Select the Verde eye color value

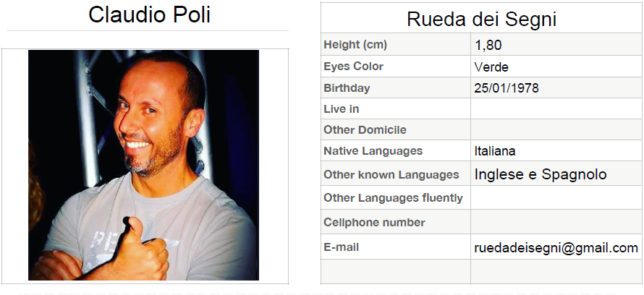491,67
